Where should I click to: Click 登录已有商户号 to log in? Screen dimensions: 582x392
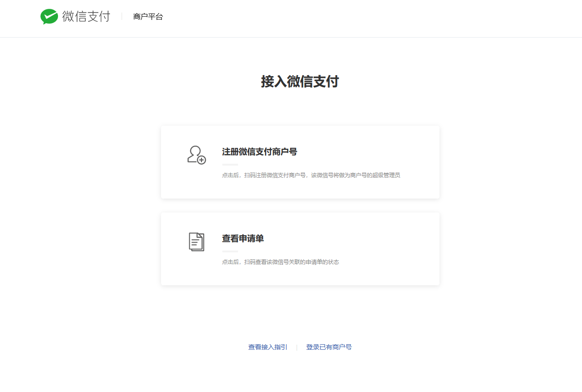pos(329,347)
